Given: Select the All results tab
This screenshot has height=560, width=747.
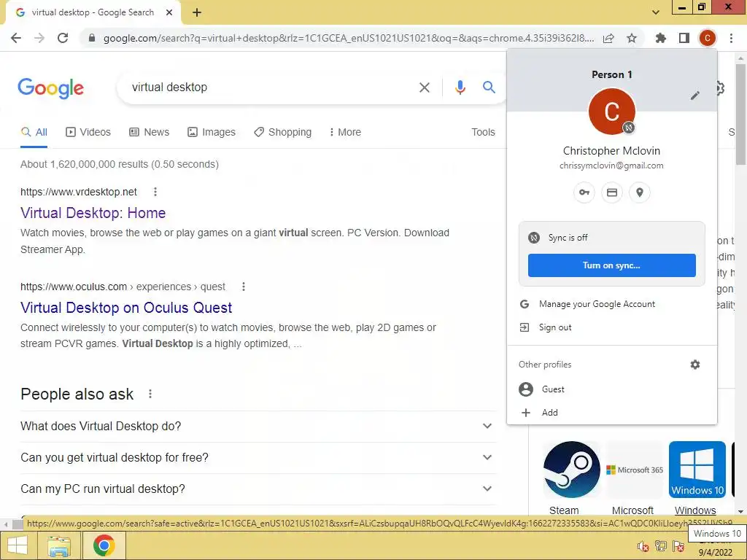Looking at the screenshot, I should [x=34, y=133].
